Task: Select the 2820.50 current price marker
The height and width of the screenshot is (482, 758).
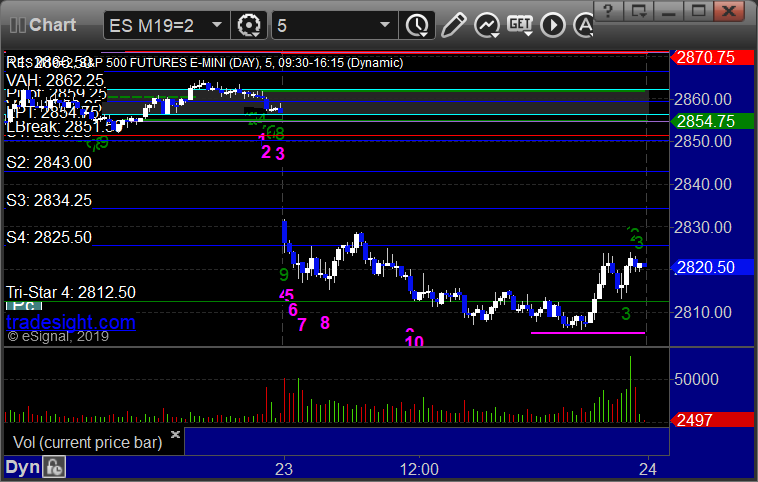Action: coord(712,267)
